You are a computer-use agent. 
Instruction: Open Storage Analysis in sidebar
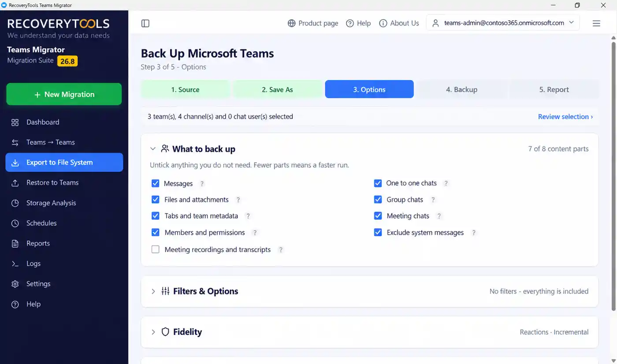[x=64, y=203]
